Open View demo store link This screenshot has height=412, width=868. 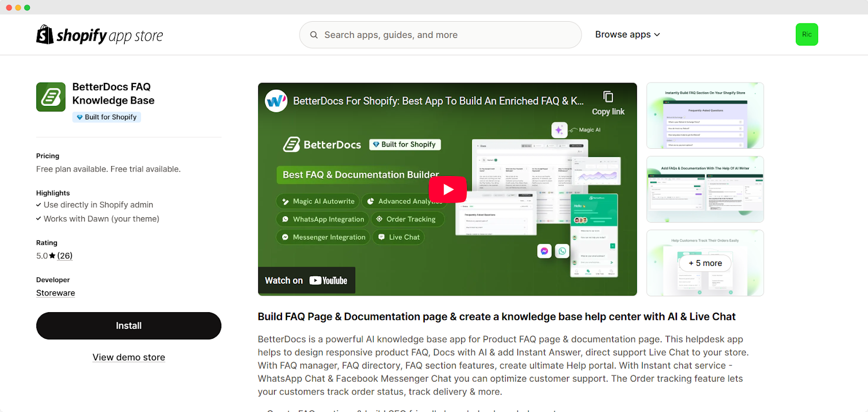coord(129,357)
